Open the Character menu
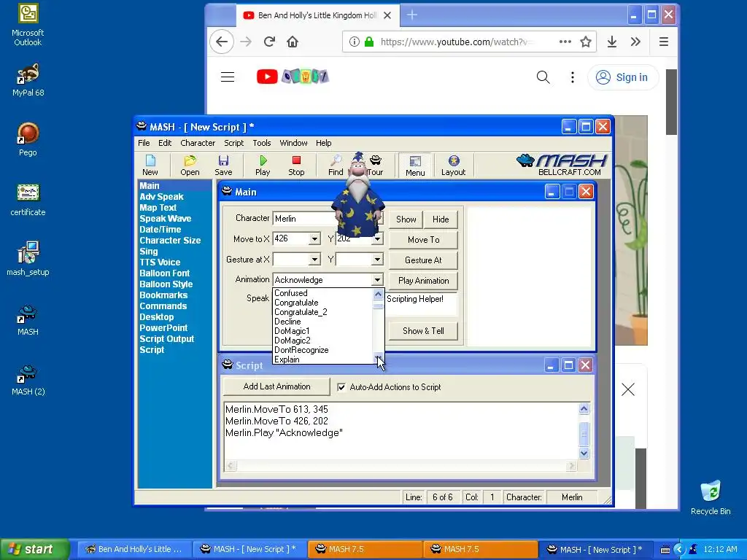The width and height of the screenshot is (747, 560). tap(198, 143)
